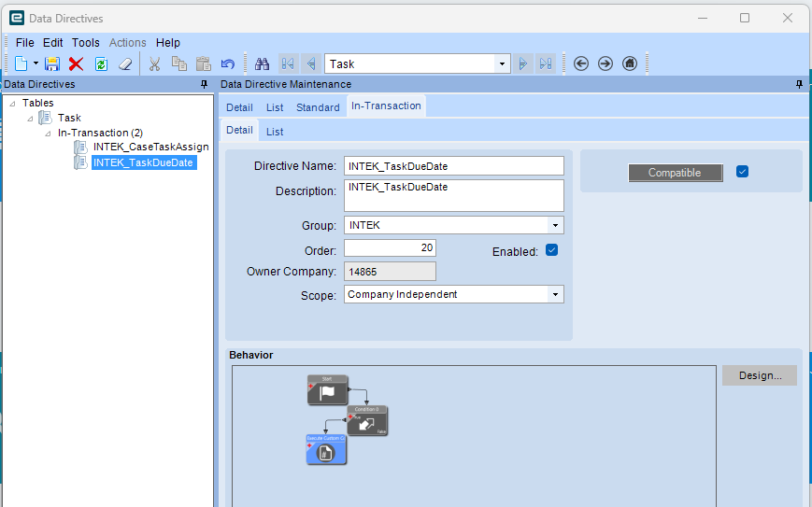Open the Scope dropdown

[x=555, y=294]
